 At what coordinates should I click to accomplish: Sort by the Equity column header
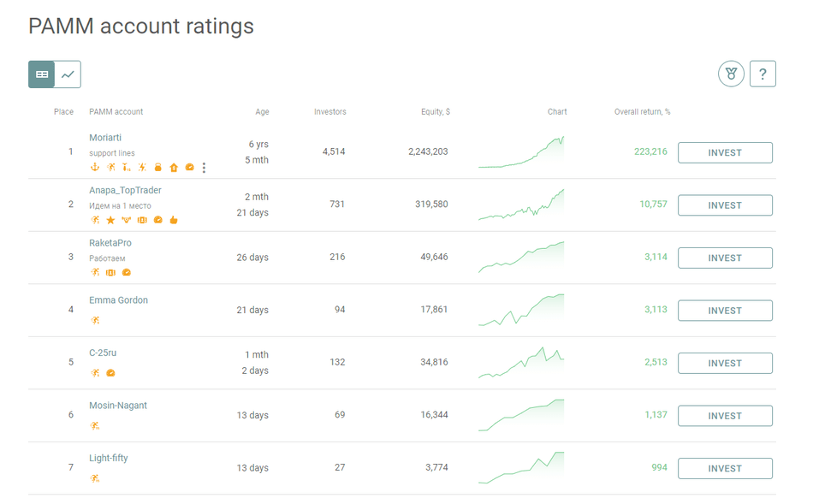pyautogui.click(x=435, y=112)
